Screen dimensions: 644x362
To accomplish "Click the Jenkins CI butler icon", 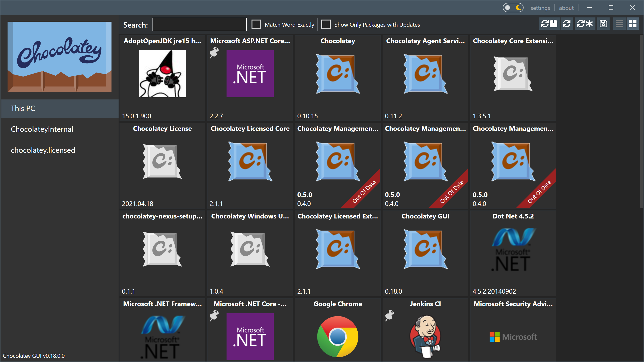I will 425,337.
